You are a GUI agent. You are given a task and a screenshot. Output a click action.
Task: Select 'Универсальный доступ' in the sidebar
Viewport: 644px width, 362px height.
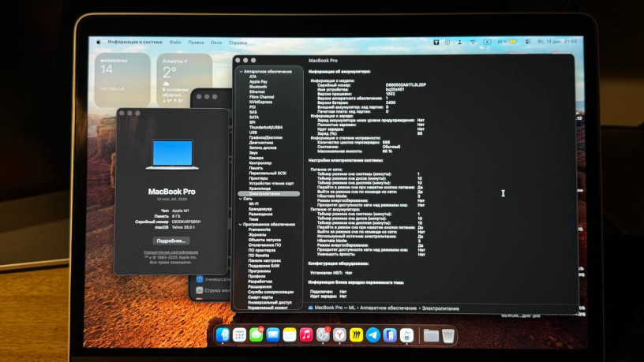point(270,302)
